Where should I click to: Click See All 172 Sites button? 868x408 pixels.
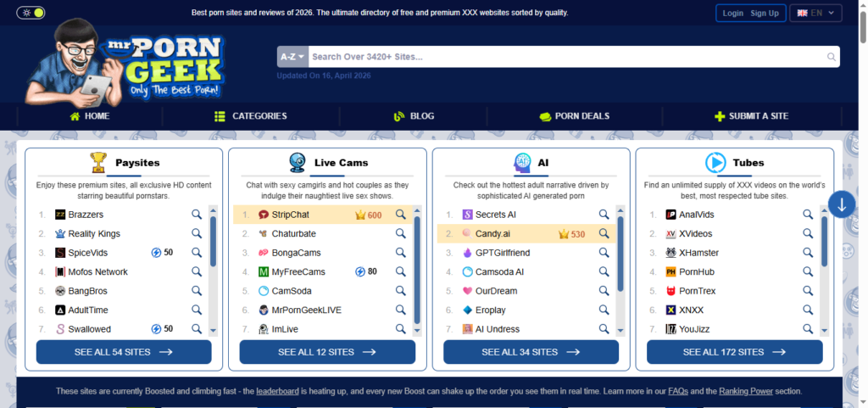pyautogui.click(x=735, y=352)
